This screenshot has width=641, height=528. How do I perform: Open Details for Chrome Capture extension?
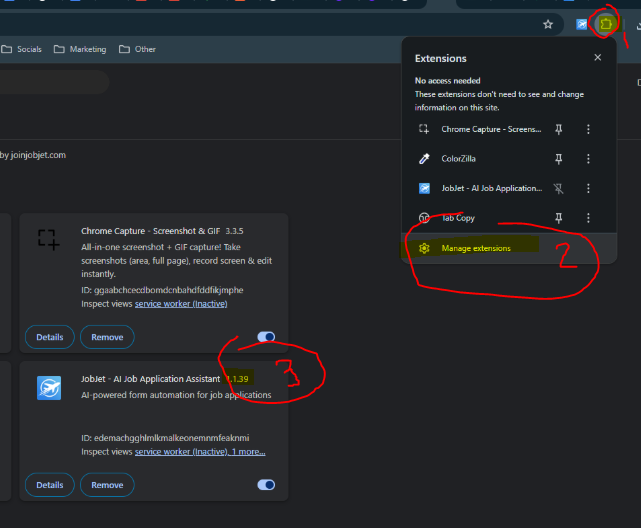click(50, 337)
